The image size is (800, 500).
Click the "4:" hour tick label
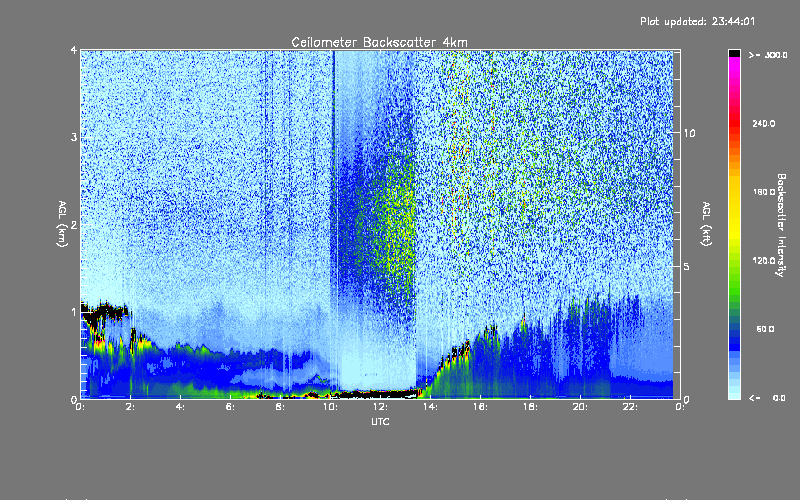(x=181, y=407)
